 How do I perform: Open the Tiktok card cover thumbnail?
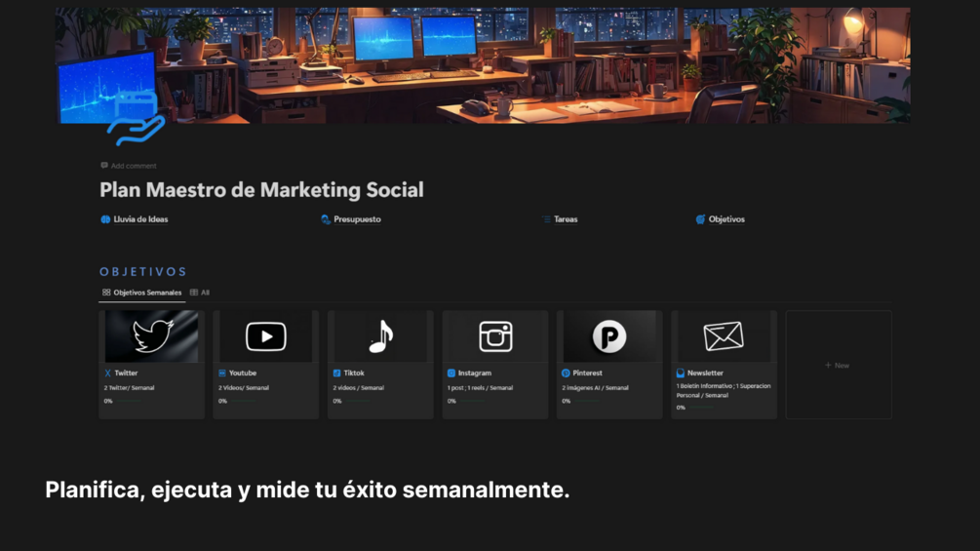[x=380, y=336]
